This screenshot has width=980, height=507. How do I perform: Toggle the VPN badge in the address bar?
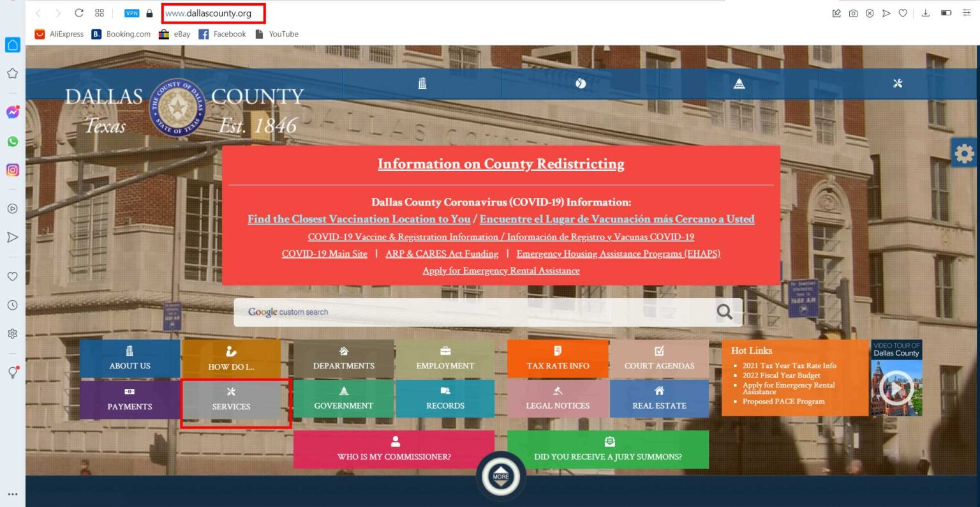(131, 13)
